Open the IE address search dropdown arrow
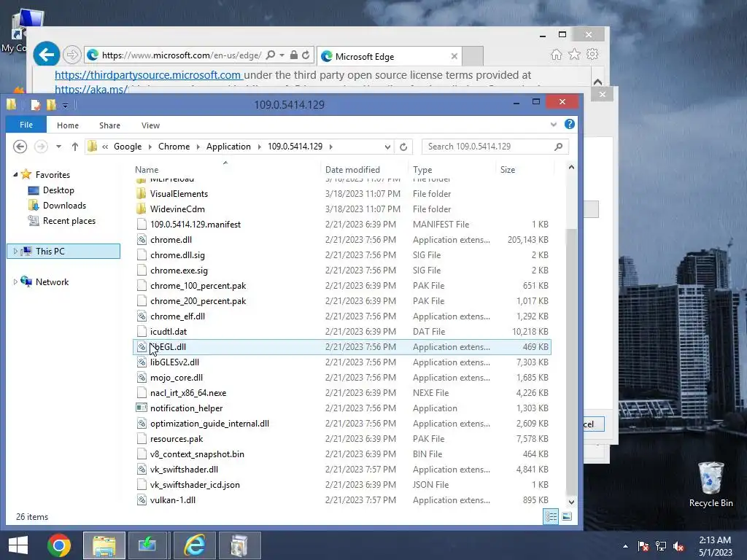The width and height of the screenshot is (747, 560). (x=282, y=55)
